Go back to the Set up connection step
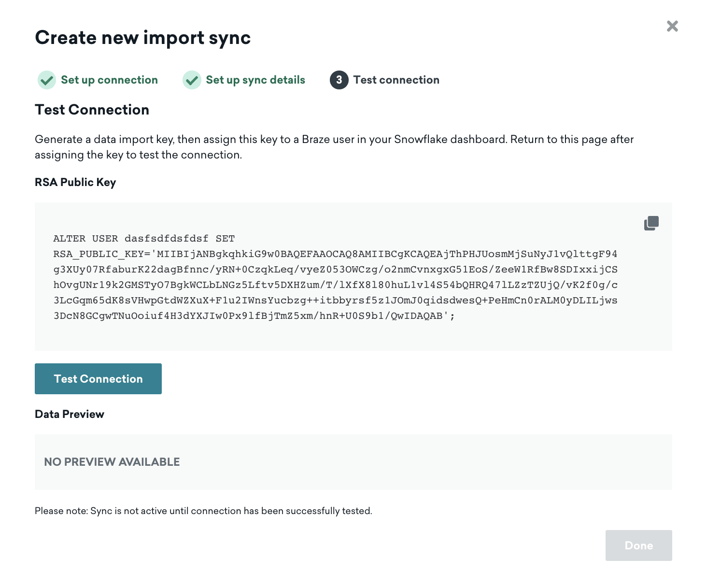707x588 pixels. coord(109,80)
